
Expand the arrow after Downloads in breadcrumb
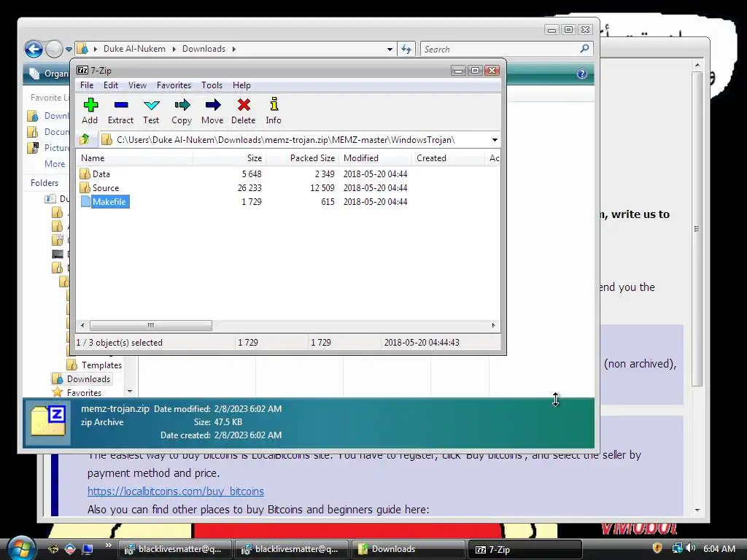234,49
